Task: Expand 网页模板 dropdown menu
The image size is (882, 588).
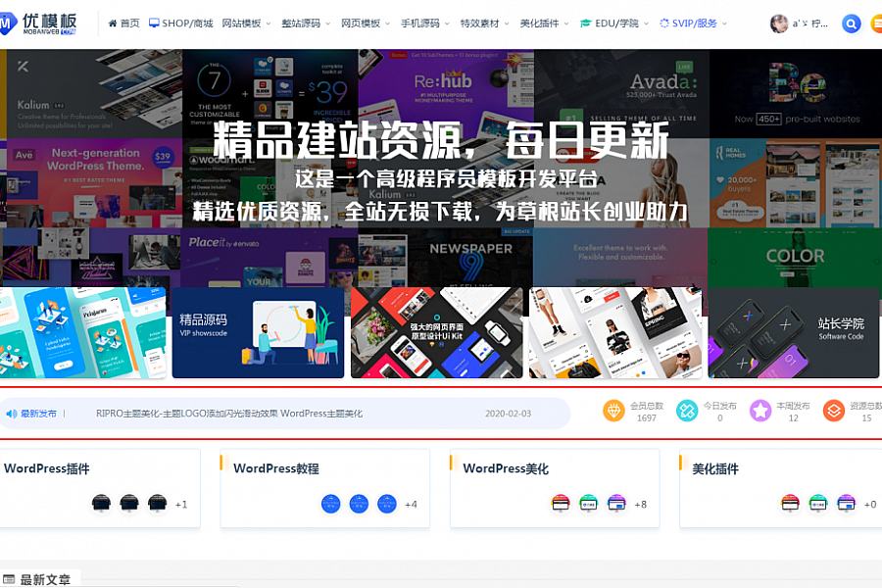Action: (x=366, y=24)
